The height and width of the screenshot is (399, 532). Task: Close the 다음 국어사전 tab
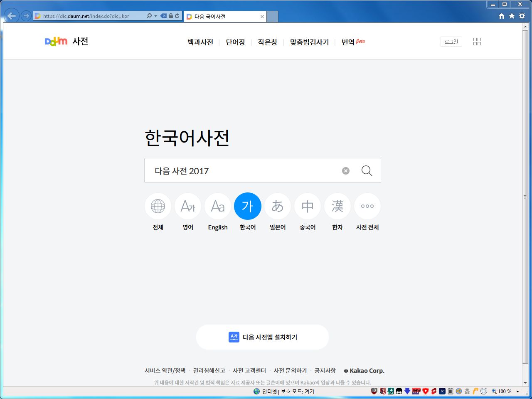[x=262, y=17]
